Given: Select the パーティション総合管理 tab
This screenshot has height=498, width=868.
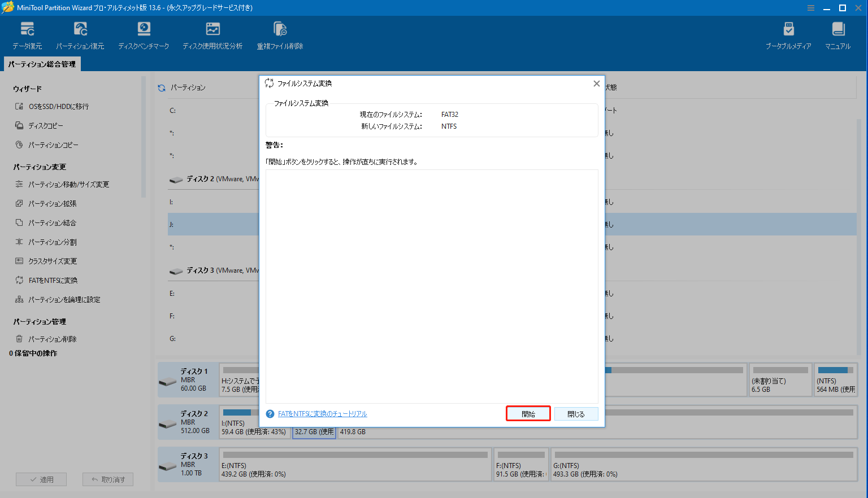Looking at the screenshot, I should [x=42, y=64].
